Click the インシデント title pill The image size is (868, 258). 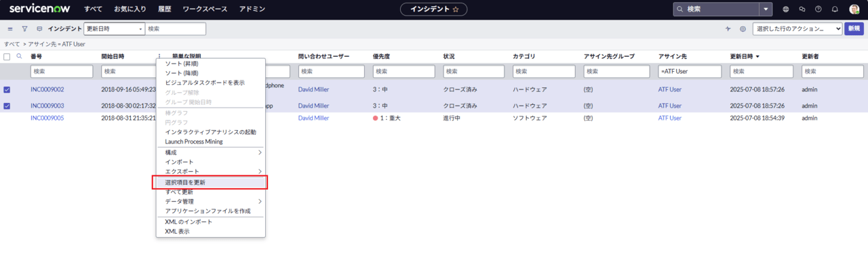pyautogui.click(x=433, y=9)
